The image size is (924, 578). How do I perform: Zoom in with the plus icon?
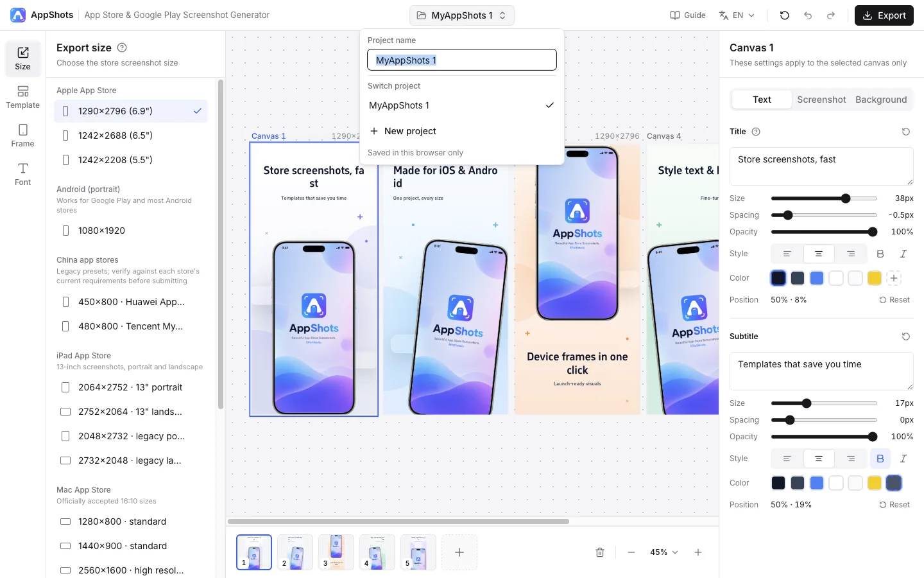coord(698,552)
